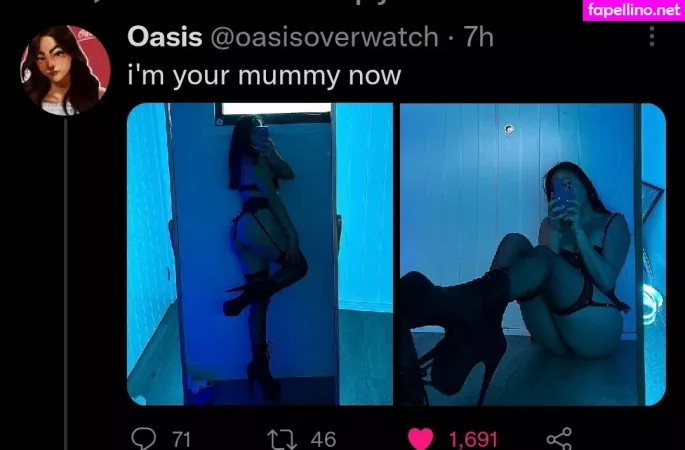Click the vertical thread line below avatar

point(66,284)
